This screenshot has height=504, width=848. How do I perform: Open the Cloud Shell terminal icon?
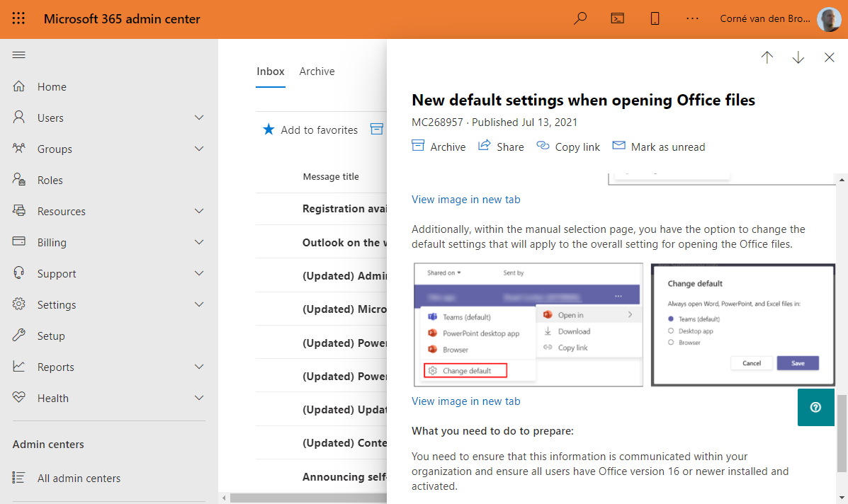pos(617,18)
